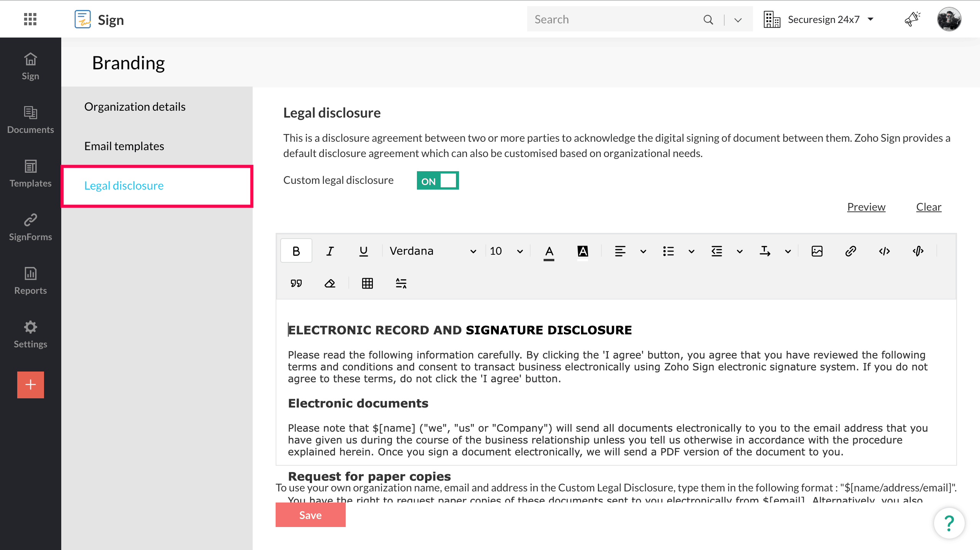Go to Organization details section

(x=135, y=106)
